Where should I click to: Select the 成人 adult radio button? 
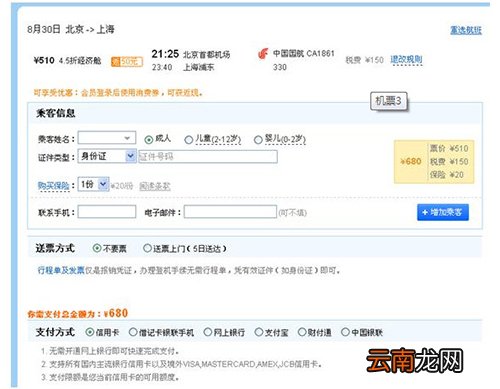coord(149,140)
